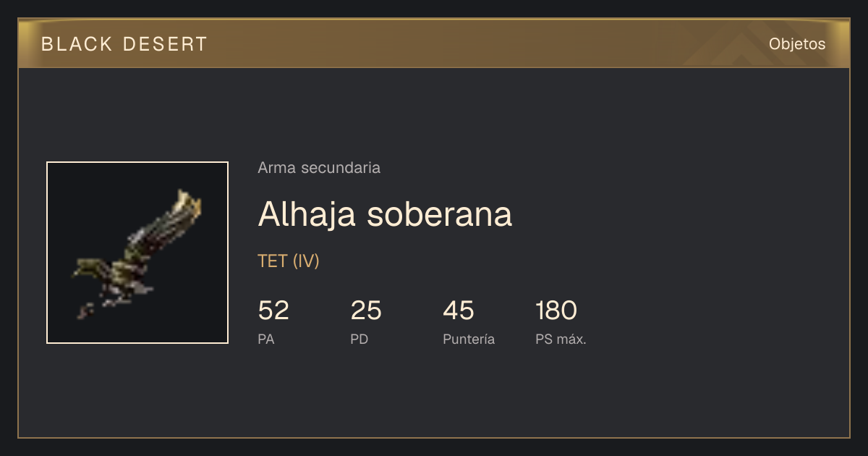Image resolution: width=868 pixels, height=456 pixels.
Task: Click the PS máx. stat label
Action: click(x=561, y=339)
